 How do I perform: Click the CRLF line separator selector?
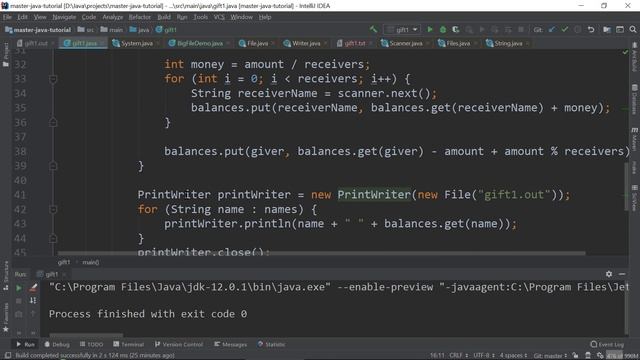click(459, 356)
